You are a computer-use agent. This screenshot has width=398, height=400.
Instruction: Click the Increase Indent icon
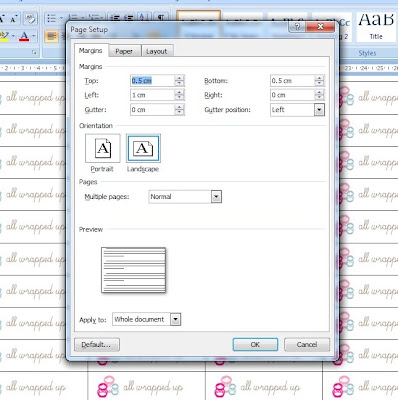coord(129,18)
